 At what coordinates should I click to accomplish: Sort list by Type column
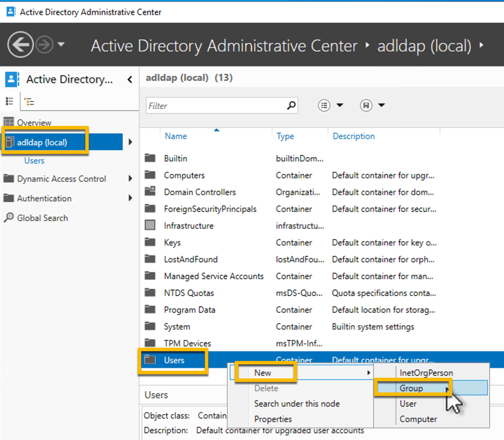click(285, 136)
